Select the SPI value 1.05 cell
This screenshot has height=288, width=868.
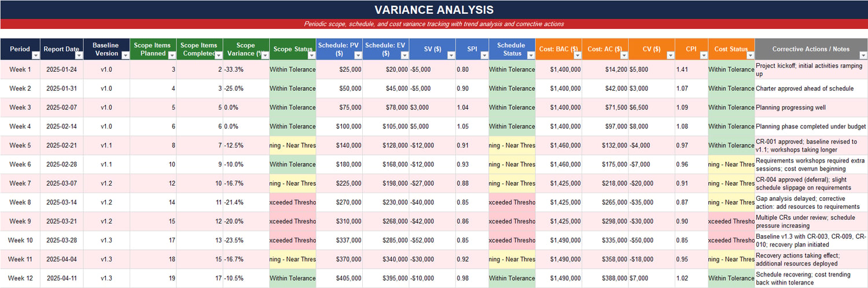pos(472,126)
